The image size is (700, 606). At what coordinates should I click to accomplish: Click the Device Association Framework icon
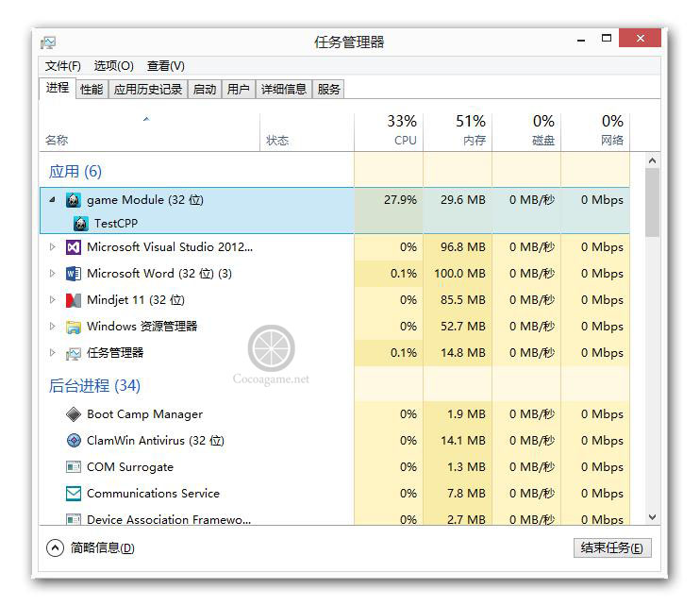coord(74,519)
